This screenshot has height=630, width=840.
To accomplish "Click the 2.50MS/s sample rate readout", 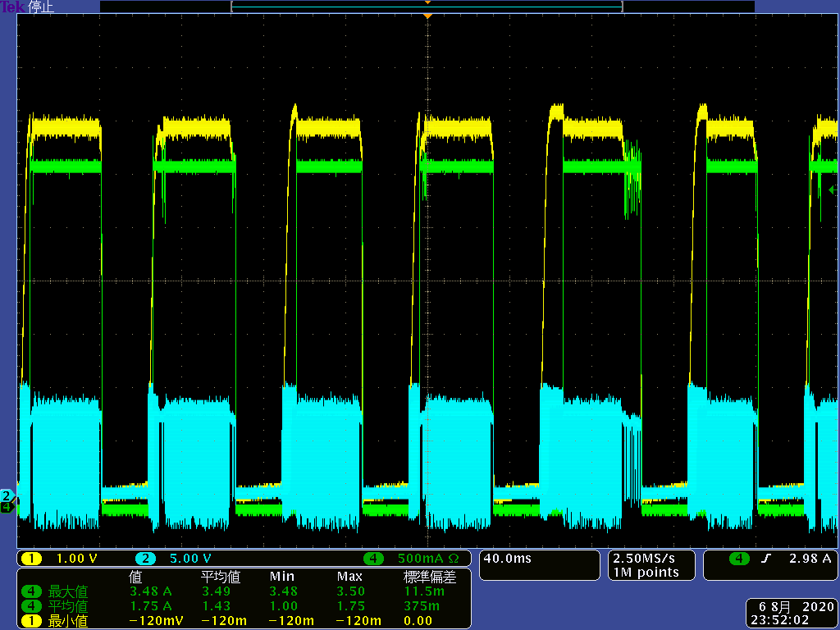I will pyautogui.click(x=644, y=558).
